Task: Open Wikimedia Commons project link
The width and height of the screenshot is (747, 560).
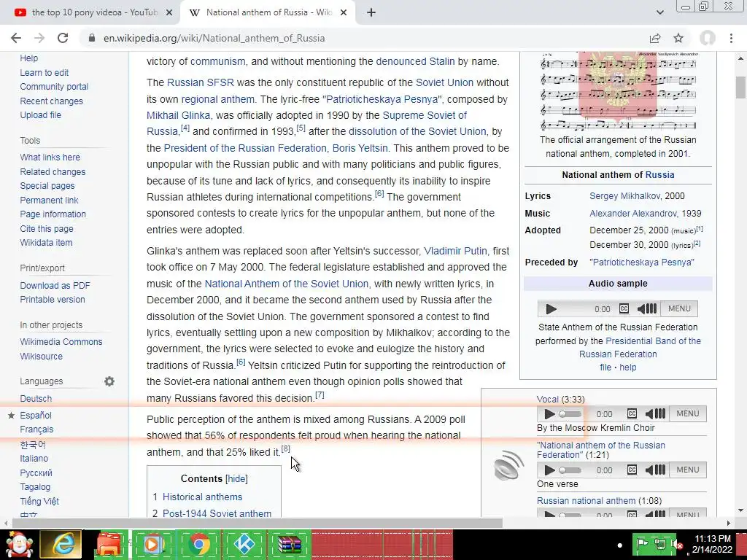Action: coord(61,342)
